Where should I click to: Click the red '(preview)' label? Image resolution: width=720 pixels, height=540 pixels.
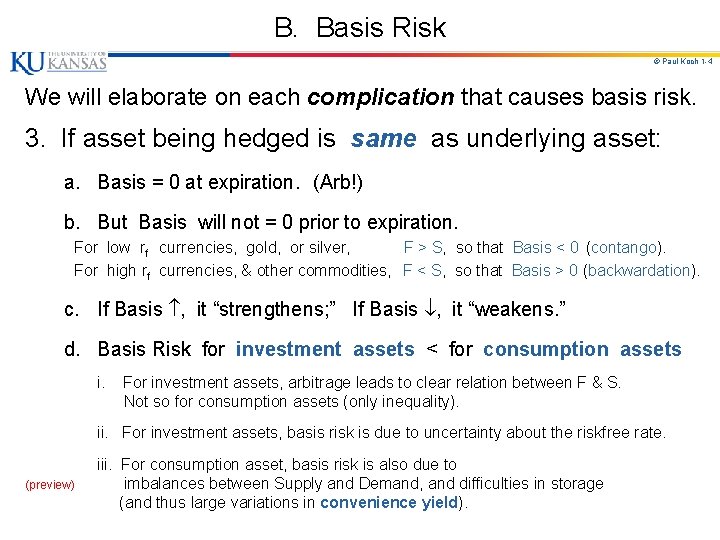pos(50,485)
